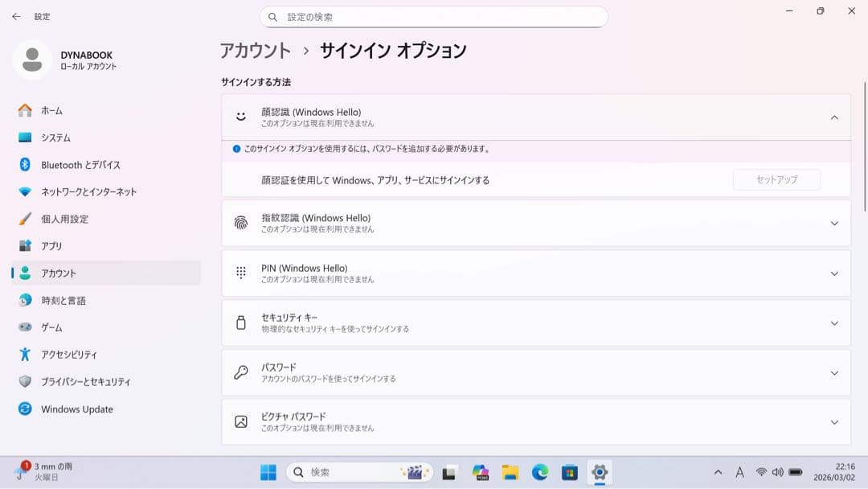Click the clock showing 22:16
Image resolution: width=868 pixels, height=489 pixels.
point(833,472)
